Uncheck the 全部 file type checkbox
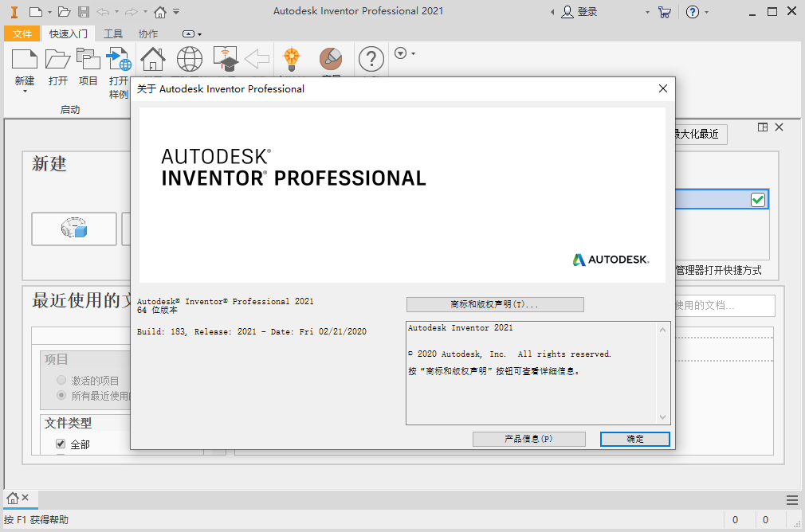The width and height of the screenshot is (805, 532). pos(61,444)
